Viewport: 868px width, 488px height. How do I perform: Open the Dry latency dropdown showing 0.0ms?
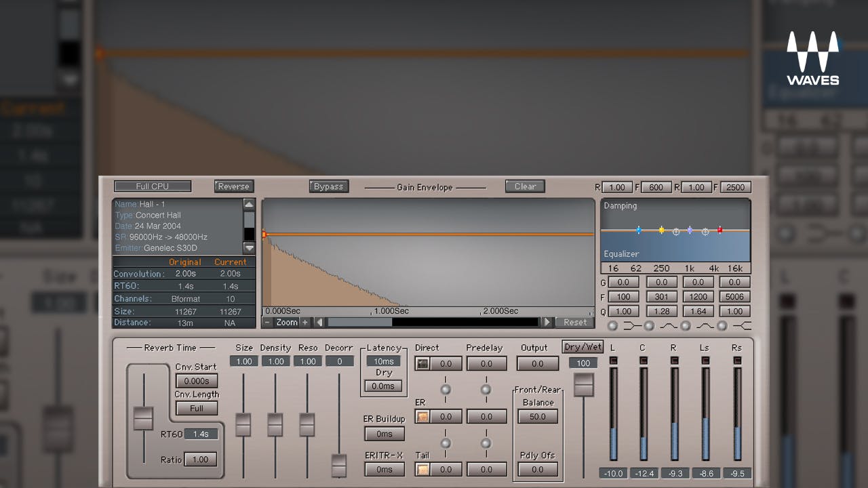tap(383, 386)
